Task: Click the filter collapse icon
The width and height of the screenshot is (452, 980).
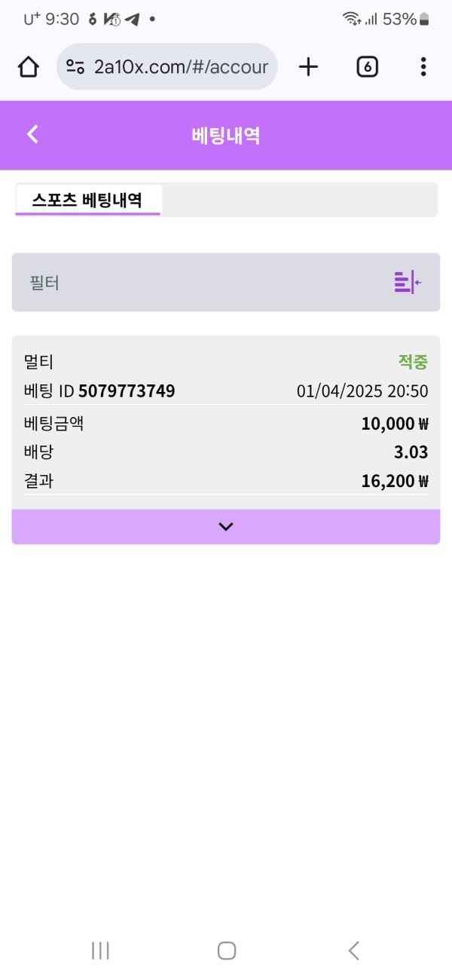Action: pyautogui.click(x=408, y=282)
